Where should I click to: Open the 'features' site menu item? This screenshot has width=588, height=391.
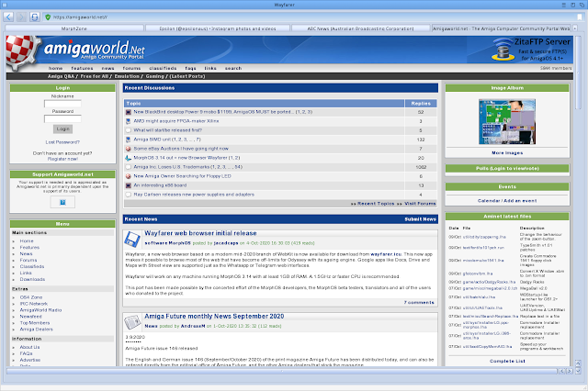coord(82,68)
